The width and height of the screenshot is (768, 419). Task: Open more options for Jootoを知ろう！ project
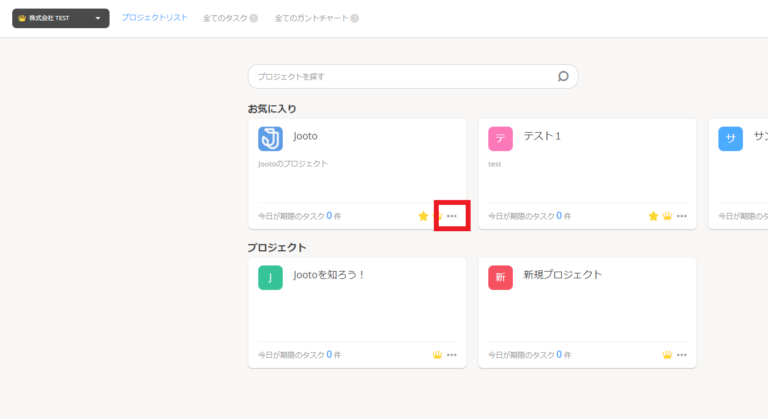point(452,354)
